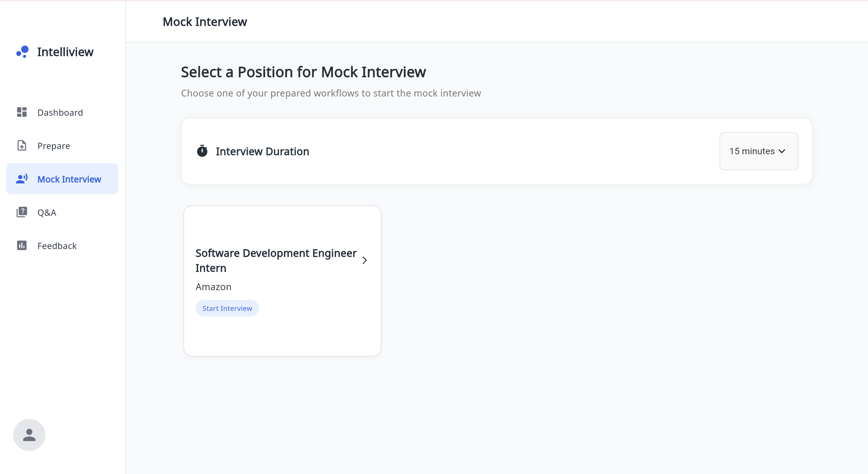This screenshot has width=868, height=474.
Task: Click the Dashboard grid icon
Action: [x=22, y=112]
